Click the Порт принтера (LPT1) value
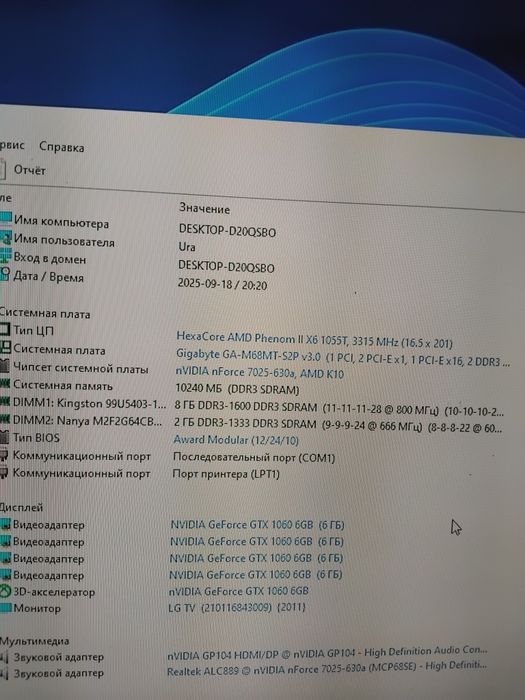 pos(226,474)
